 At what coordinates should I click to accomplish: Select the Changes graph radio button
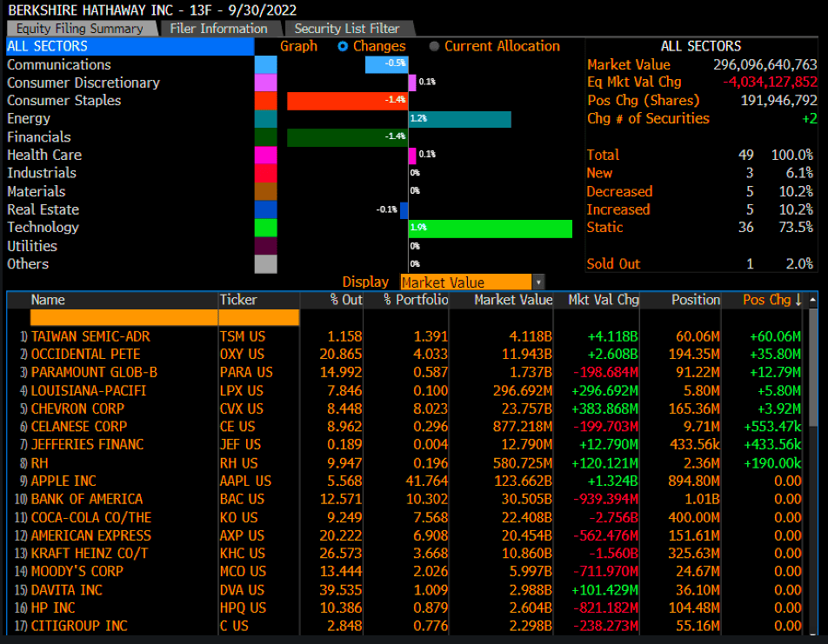[x=343, y=46]
